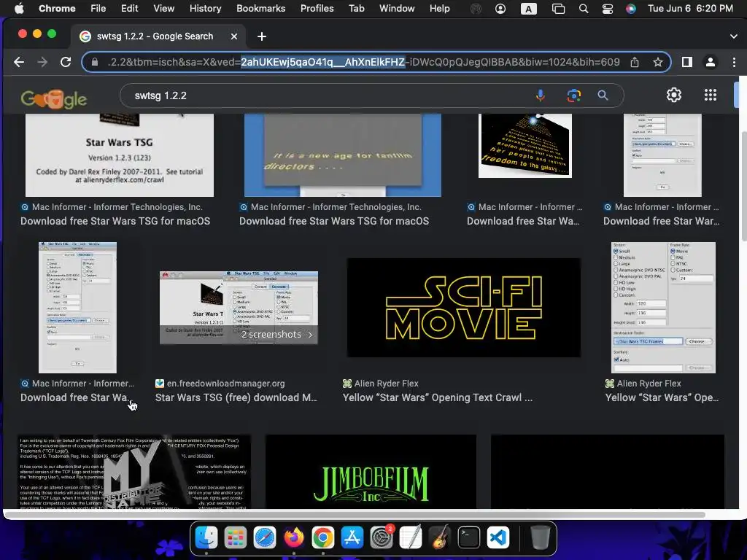The image size is (747, 560).
Task: Open macOS Spotlight search
Action: pos(583,9)
